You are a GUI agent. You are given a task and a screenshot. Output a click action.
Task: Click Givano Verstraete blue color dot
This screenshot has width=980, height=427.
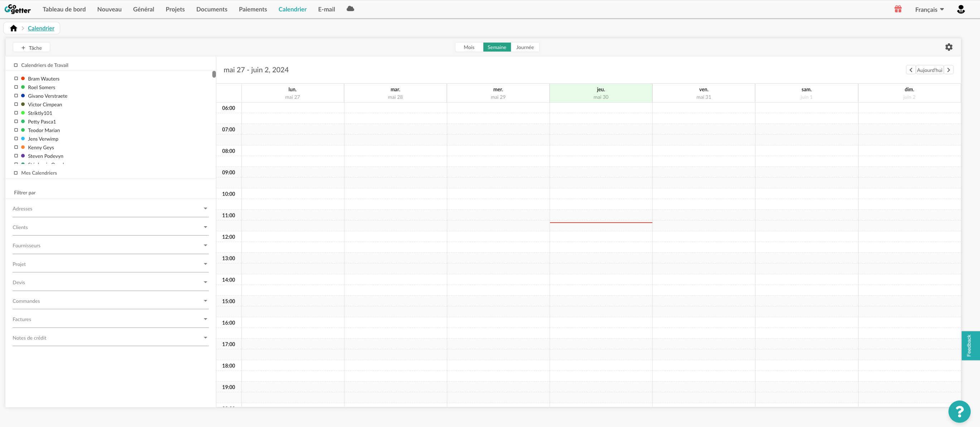click(x=23, y=96)
